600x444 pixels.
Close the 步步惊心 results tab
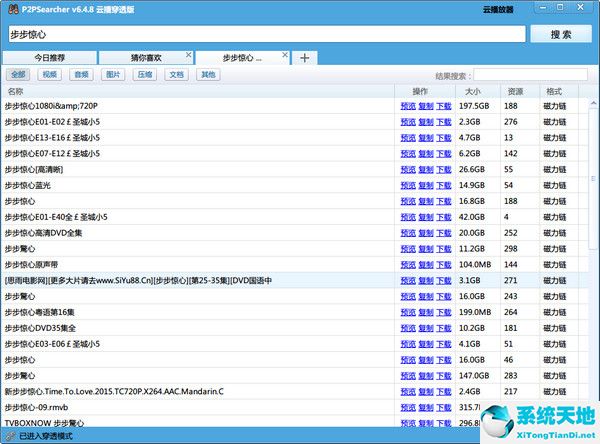click(x=285, y=55)
